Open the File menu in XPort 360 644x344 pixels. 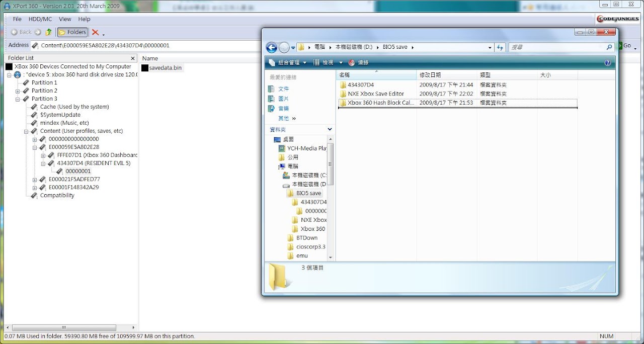coord(17,19)
